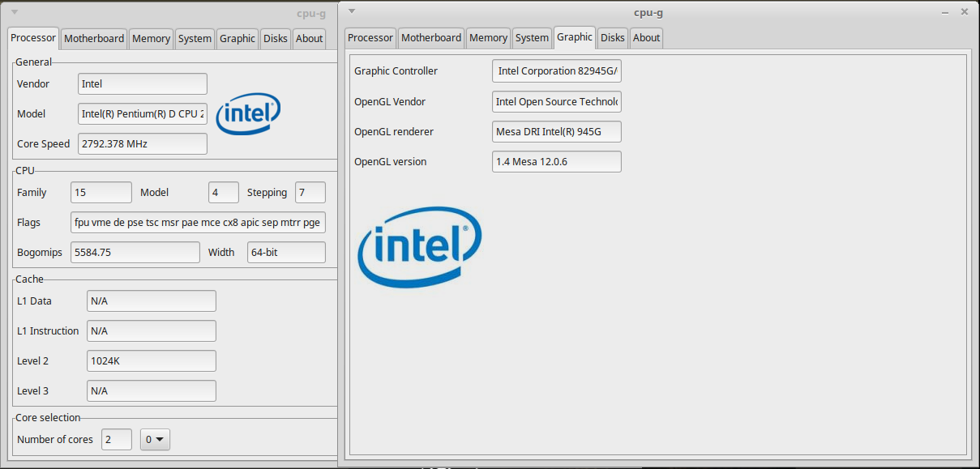This screenshot has height=469, width=980.
Task: Click the small Intel logo on the Processor tab
Action: point(248,113)
